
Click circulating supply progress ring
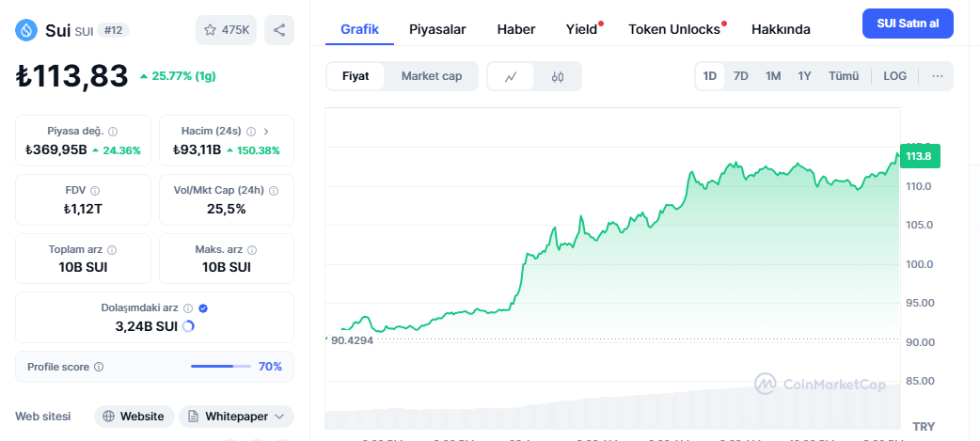[188, 325]
